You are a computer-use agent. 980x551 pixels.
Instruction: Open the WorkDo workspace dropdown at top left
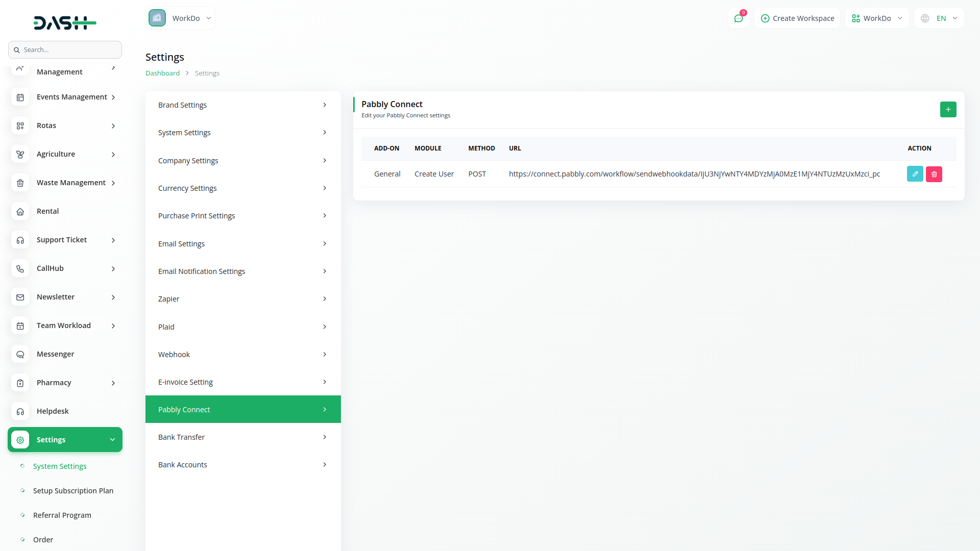click(180, 18)
